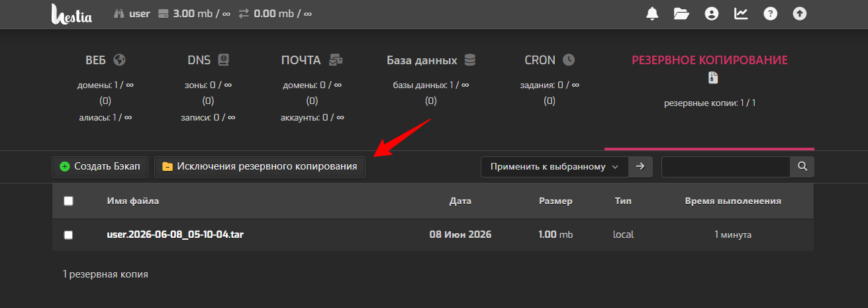Click the 1 минута duration cell

733,234
